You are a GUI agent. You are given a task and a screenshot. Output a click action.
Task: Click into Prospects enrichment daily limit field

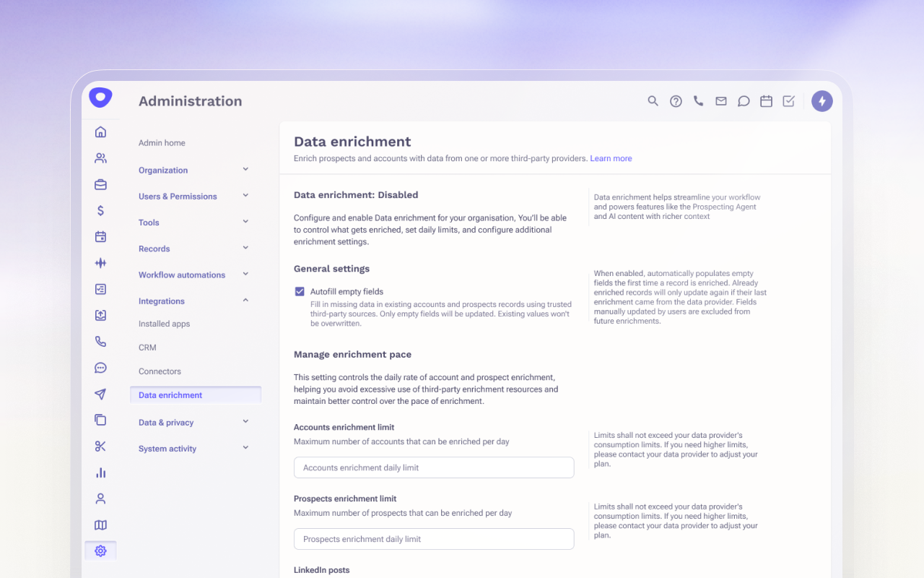[434, 539]
